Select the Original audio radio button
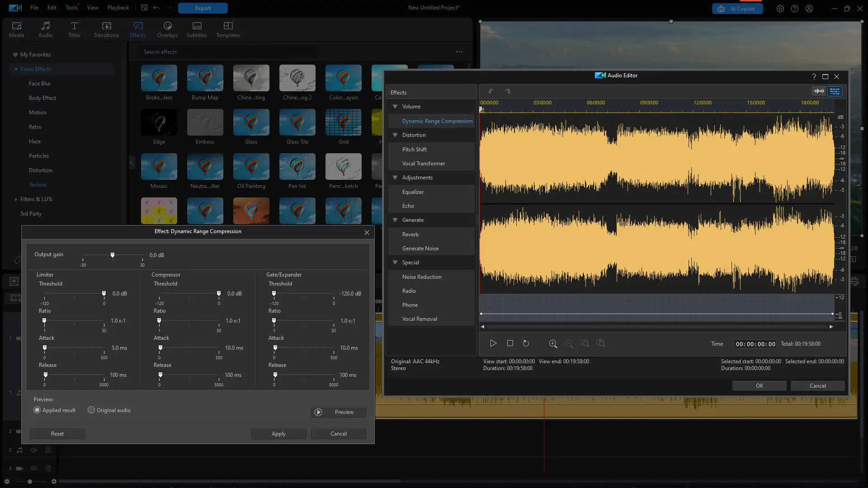The height and width of the screenshot is (488, 868). (91, 410)
